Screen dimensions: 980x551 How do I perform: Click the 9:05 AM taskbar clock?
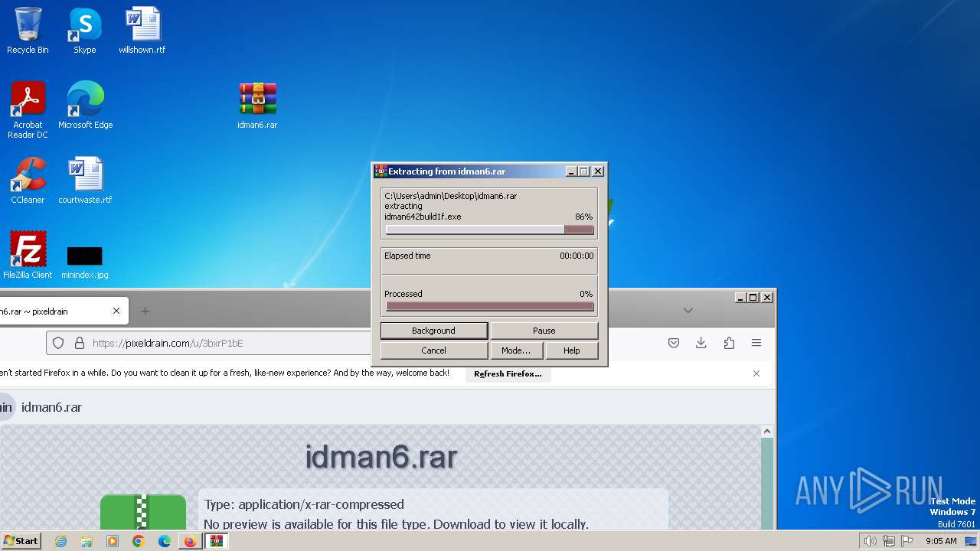coord(941,541)
